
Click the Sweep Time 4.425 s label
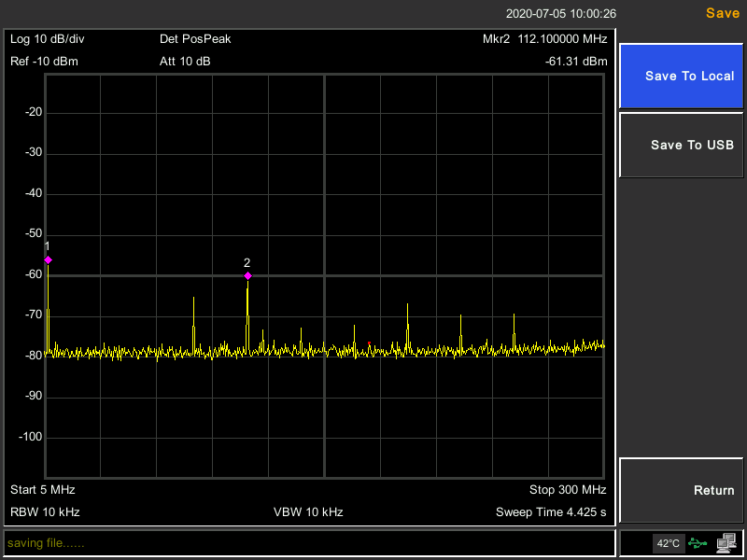coord(551,512)
